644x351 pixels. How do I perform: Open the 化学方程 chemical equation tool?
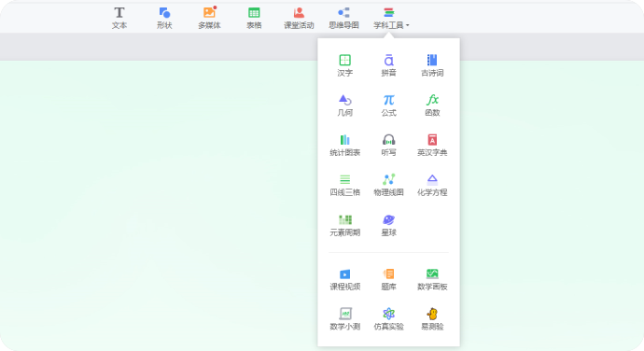coord(432,185)
